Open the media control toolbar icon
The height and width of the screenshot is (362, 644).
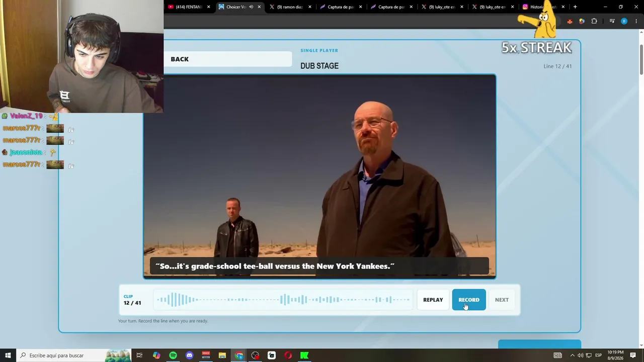(612, 21)
